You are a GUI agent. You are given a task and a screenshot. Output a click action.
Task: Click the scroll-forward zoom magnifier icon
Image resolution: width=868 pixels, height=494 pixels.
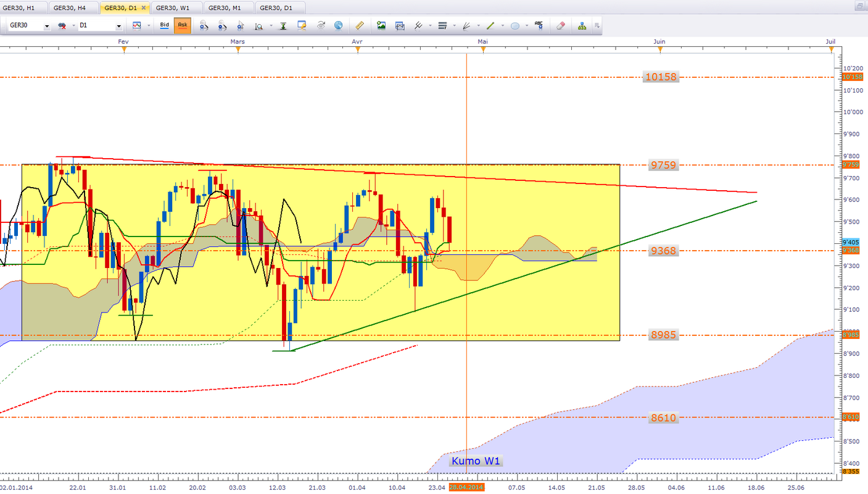tap(222, 26)
